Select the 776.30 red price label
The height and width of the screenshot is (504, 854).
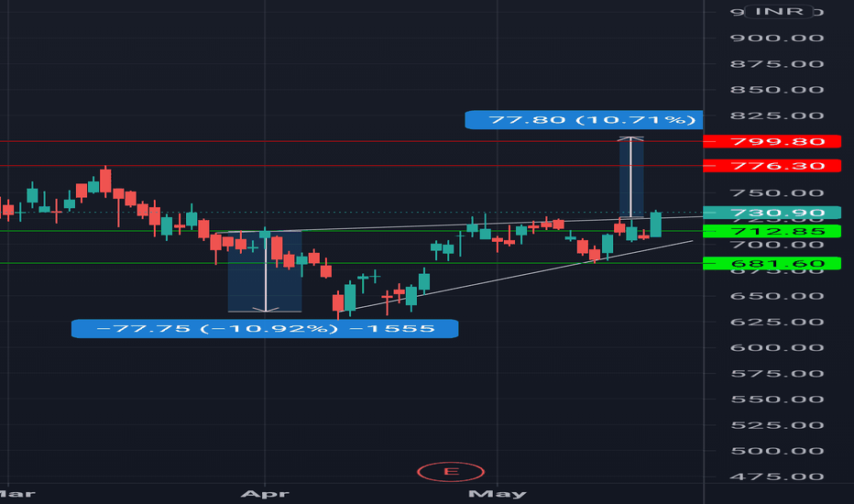point(772,166)
